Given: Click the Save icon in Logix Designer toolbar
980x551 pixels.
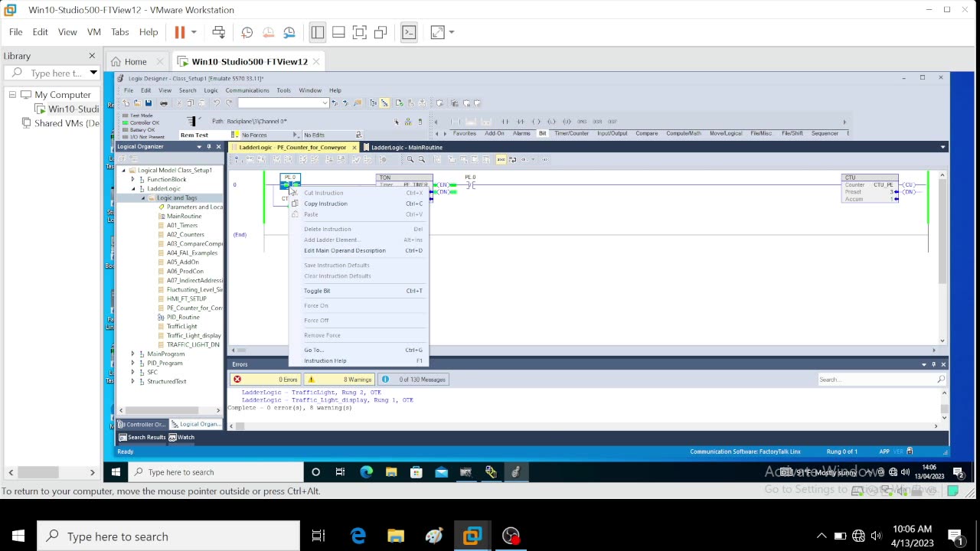Looking at the screenshot, I should [149, 103].
